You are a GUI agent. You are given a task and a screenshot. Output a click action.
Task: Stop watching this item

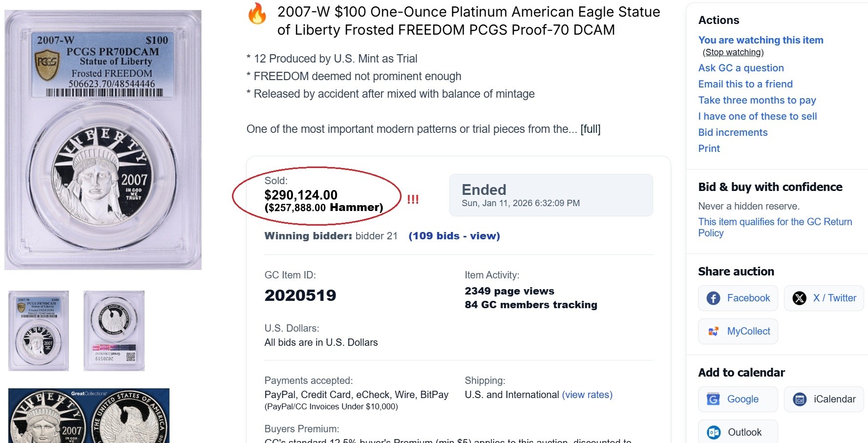(x=733, y=52)
